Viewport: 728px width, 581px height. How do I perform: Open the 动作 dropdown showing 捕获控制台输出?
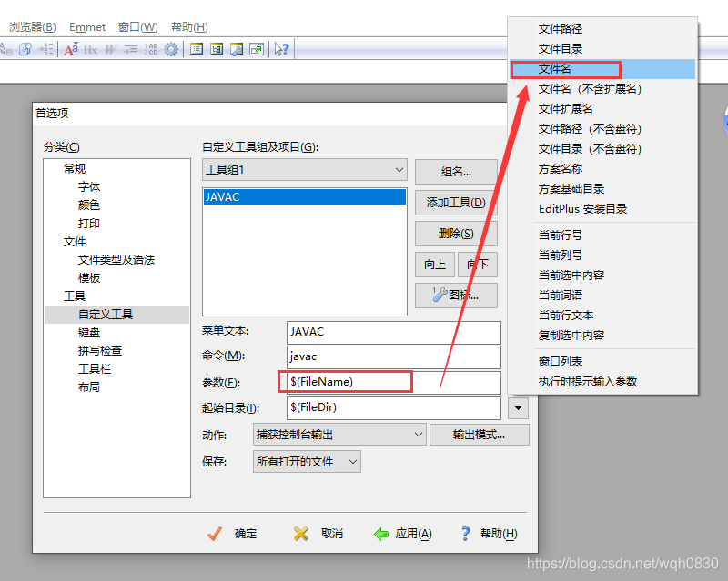418,435
